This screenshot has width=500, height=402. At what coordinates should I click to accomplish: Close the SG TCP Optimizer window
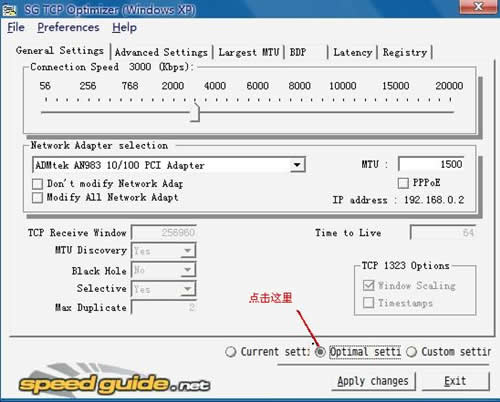click(x=478, y=7)
